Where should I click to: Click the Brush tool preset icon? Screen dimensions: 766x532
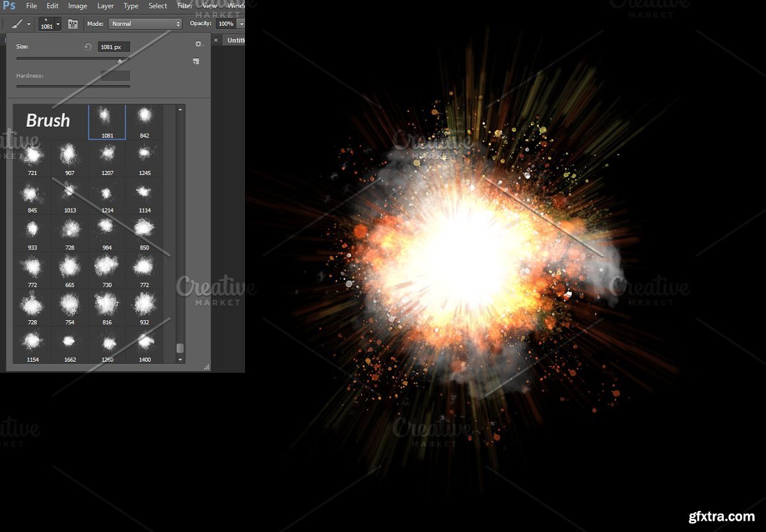pos(17,24)
